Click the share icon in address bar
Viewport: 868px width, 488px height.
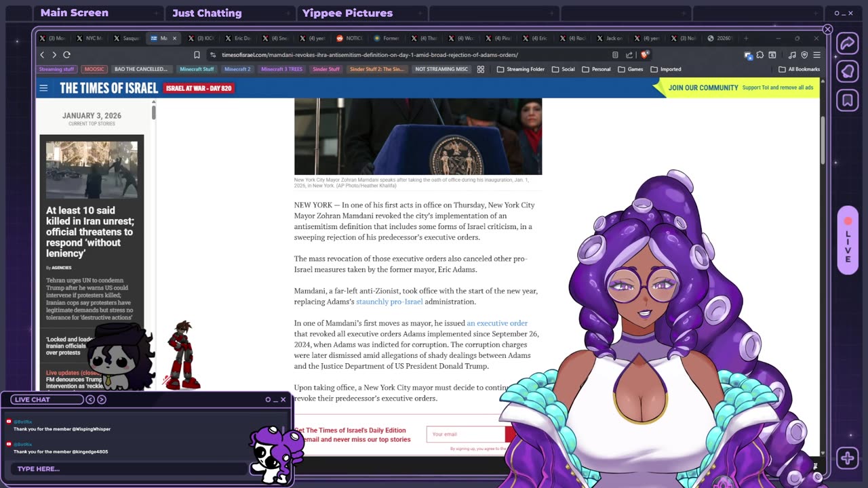[629, 55]
